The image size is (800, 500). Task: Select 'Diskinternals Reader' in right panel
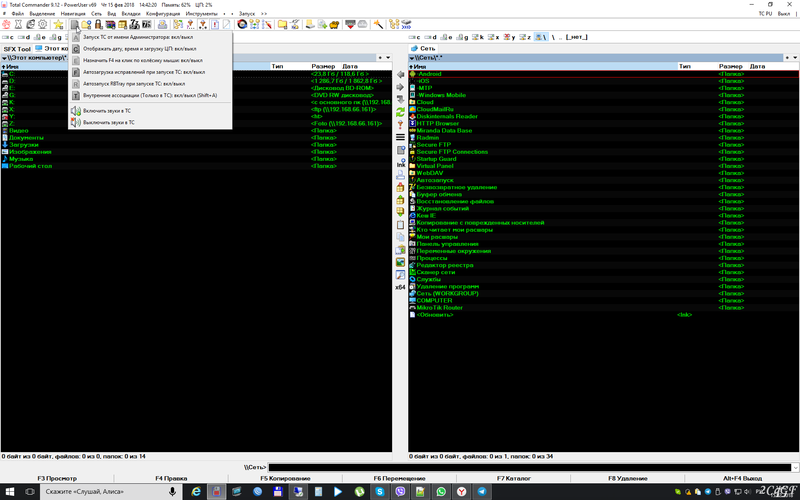pos(447,116)
